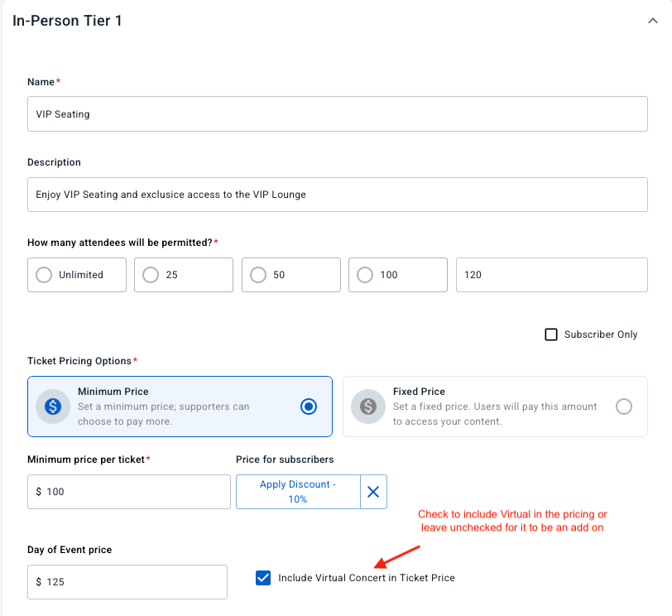Collapse the In-Person Tier 1 section chevron
The image size is (672, 616).
(652, 22)
